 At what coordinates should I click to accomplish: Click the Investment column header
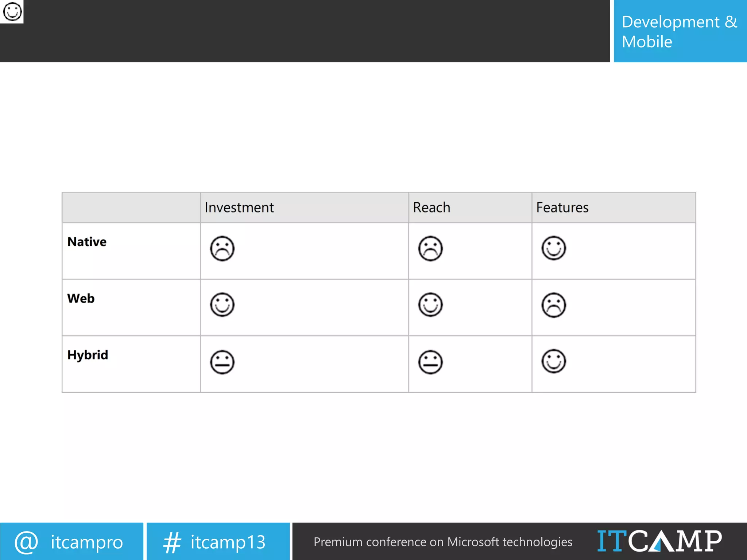pyautogui.click(x=239, y=207)
